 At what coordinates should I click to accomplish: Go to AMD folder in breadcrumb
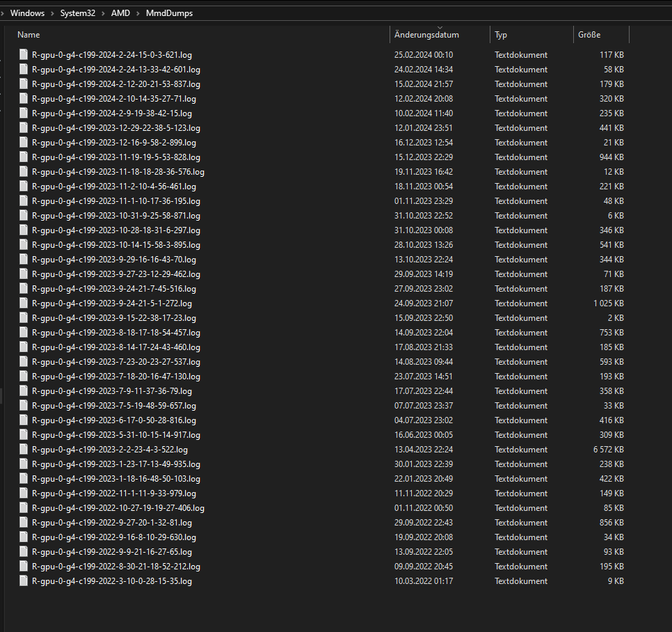point(120,13)
